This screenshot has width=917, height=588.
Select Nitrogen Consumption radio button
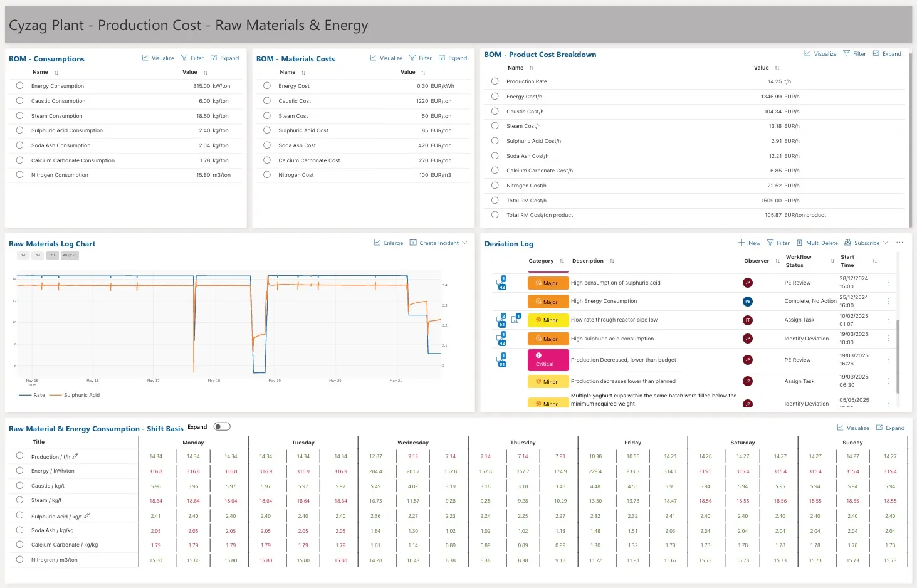click(x=19, y=175)
